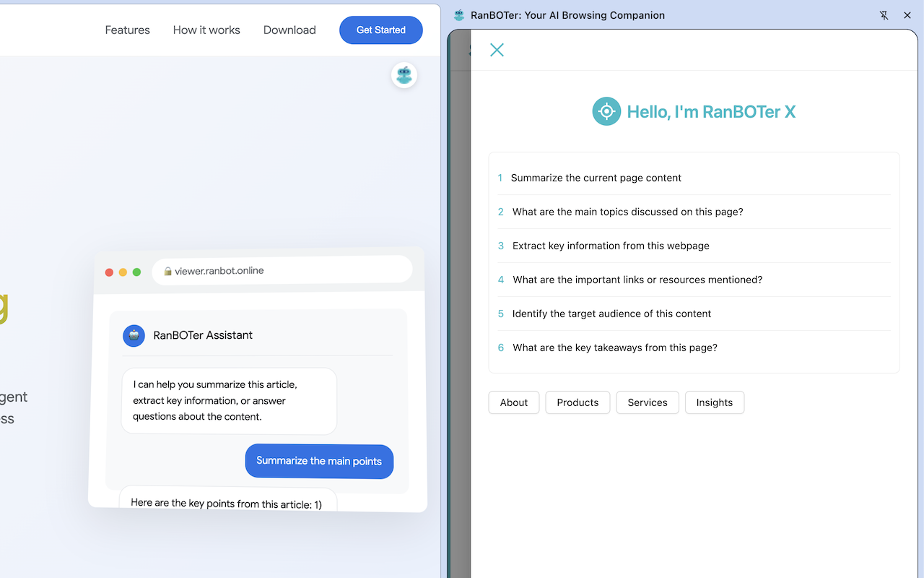Screen dimensions: 924x578
Task: Click the RanBOTer Assistant title text
Action: pos(203,335)
